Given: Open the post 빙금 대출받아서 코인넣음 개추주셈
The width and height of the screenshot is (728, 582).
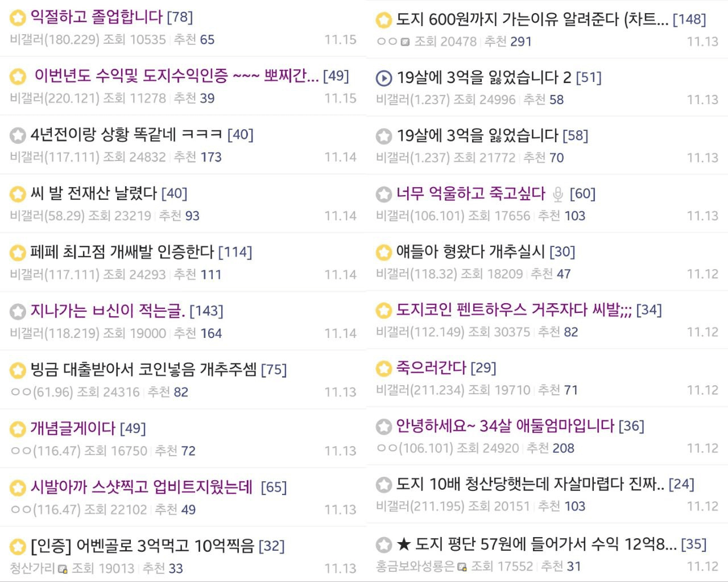Looking at the screenshot, I should pyautogui.click(x=144, y=370).
